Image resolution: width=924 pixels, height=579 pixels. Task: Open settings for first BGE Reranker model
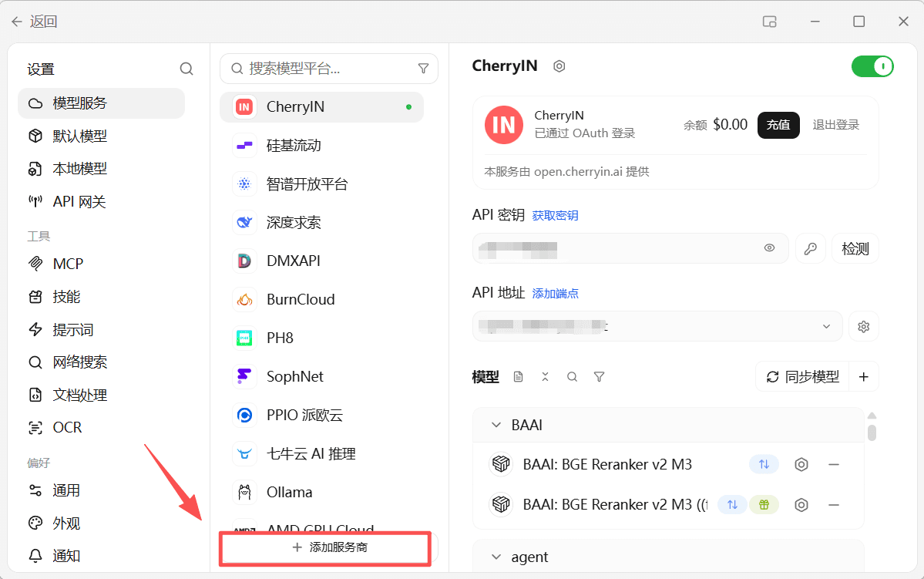coord(801,465)
